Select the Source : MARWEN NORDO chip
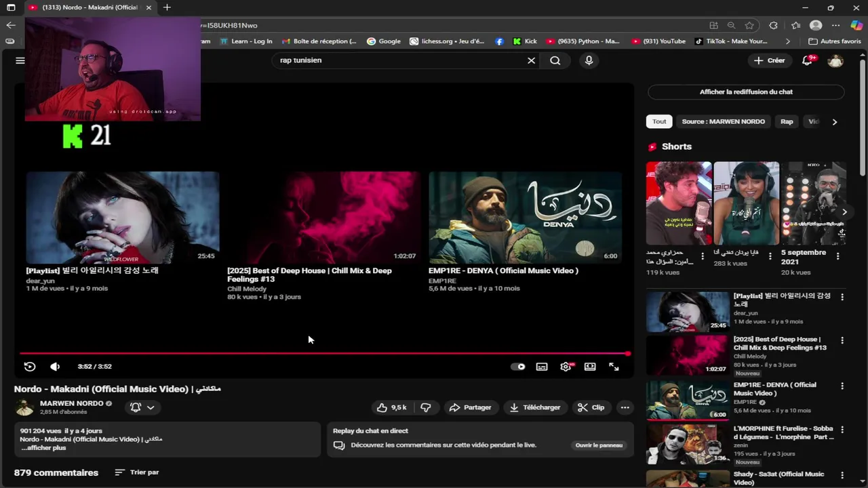Screen dimensions: 868x488 pyautogui.click(x=723, y=122)
